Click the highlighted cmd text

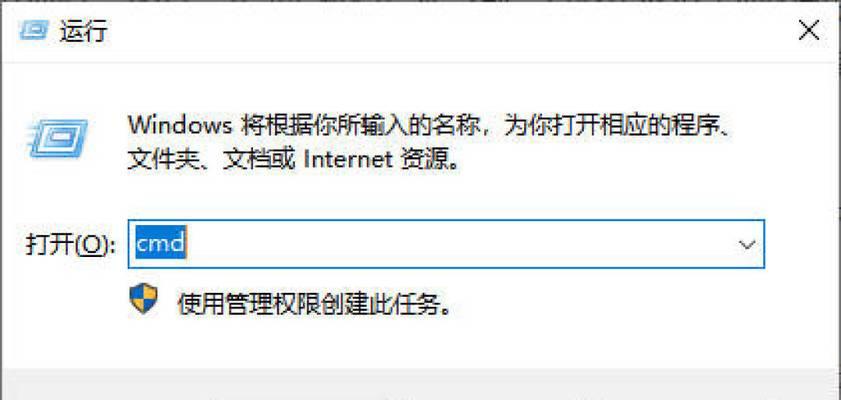tap(160, 245)
